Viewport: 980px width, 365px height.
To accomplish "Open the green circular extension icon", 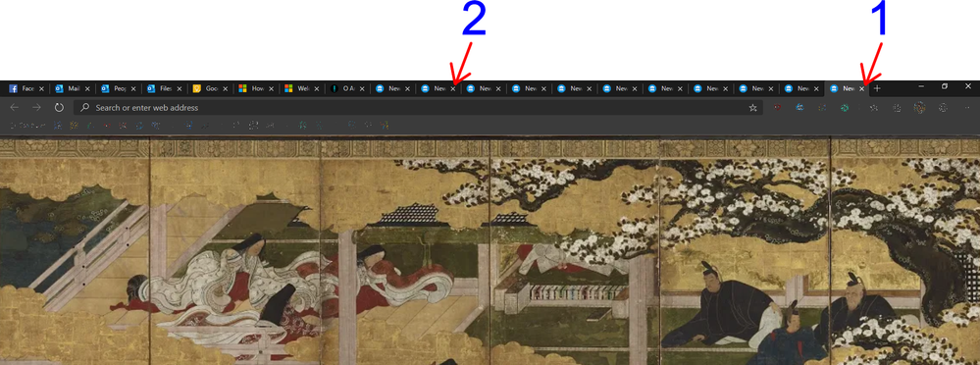I will coord(845,108).
